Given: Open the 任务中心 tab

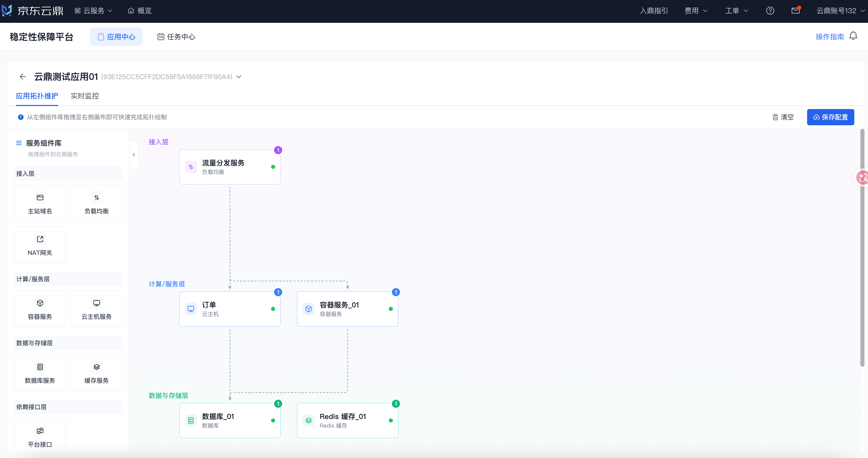Looking at the screenshot, I should [x=176, y=37].
